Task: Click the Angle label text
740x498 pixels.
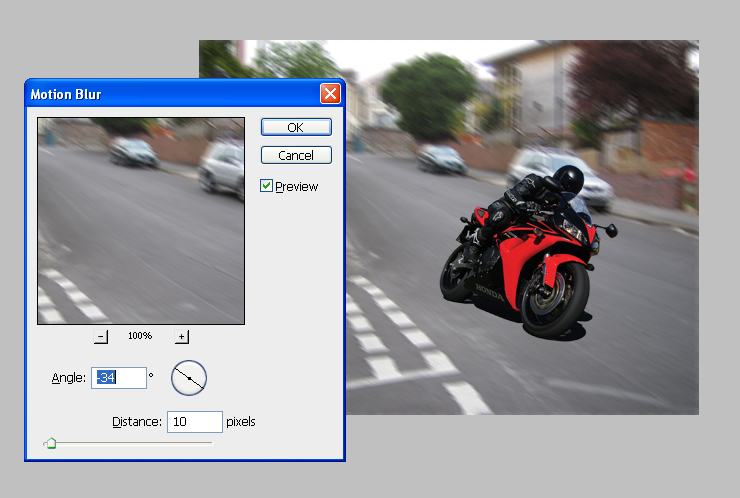Action: coord(69,378)
